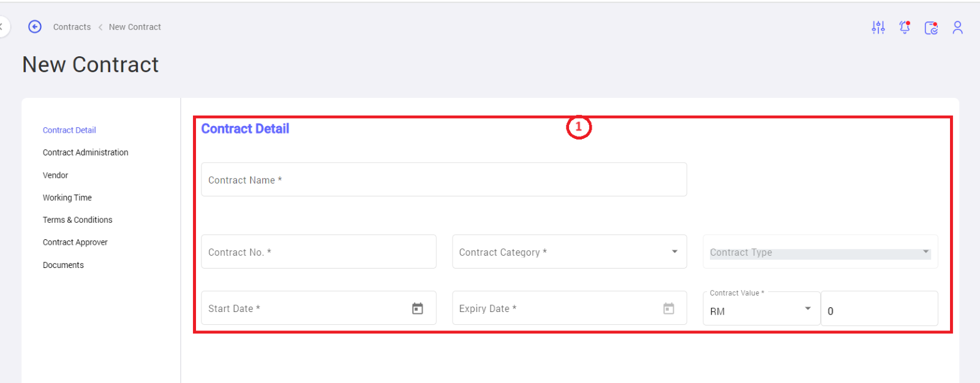Open the Start Date calendar picker
The width and height of the screenshot is (980, 383).
pyautogui.click(x=418, y=308)
